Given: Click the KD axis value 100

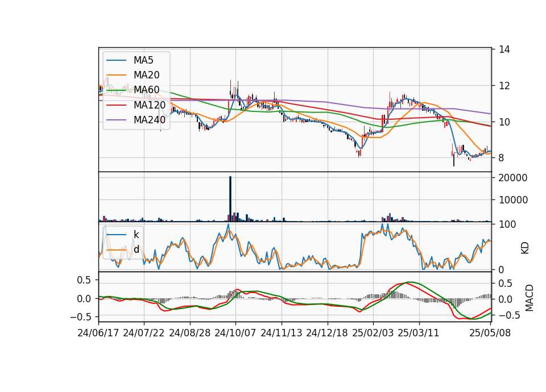Looking at the screenshot, I should (507, 224).
